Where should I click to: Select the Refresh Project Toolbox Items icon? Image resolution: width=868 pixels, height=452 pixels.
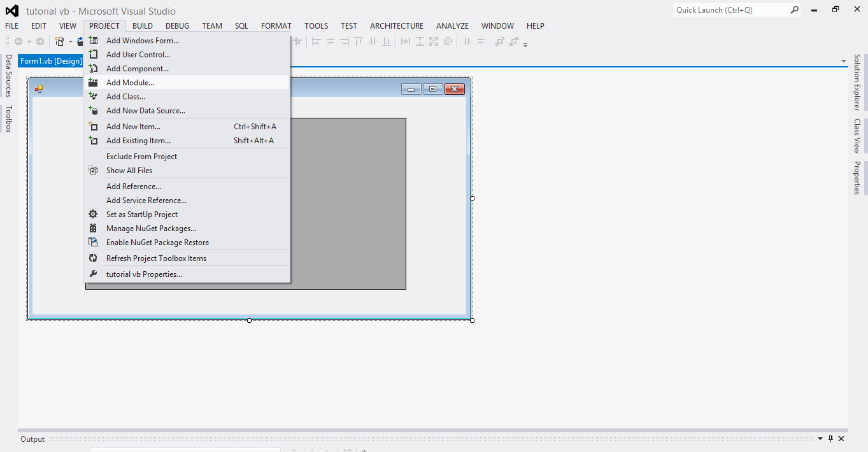93,258
